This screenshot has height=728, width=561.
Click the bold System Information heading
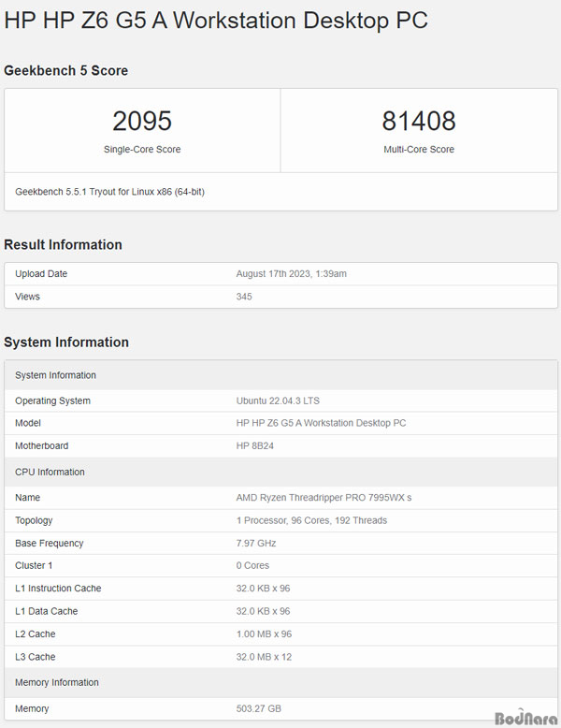66,342
